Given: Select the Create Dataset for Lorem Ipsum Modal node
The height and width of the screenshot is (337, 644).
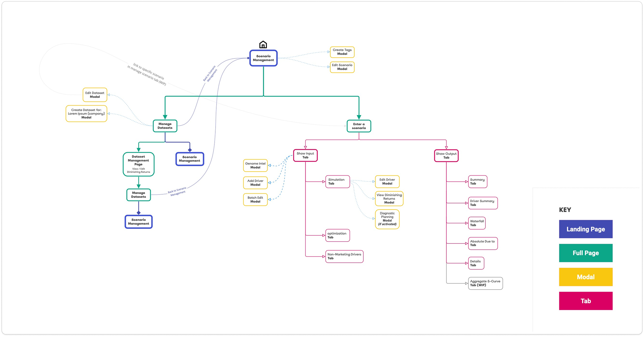Looking at the screenshot, I should tap(87, 114).
